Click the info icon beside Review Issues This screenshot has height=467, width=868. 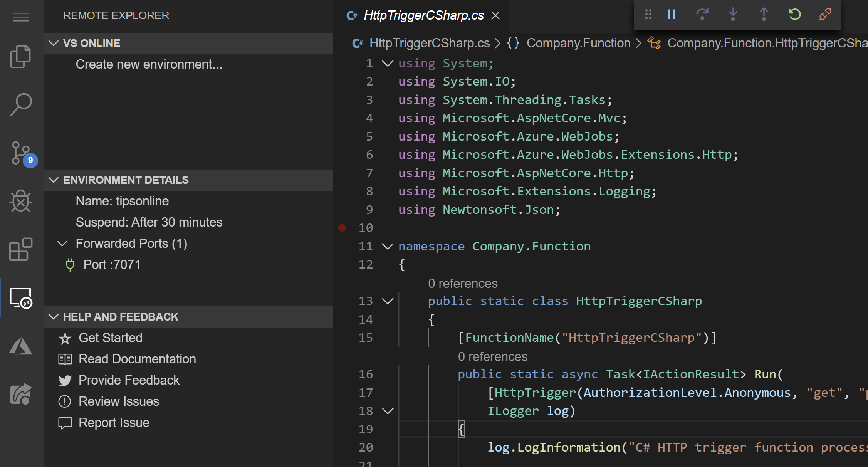coord(65,401)
